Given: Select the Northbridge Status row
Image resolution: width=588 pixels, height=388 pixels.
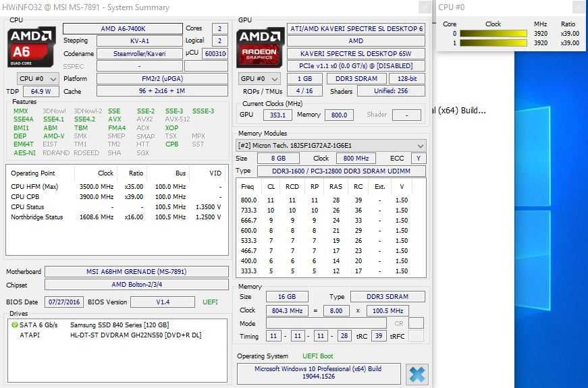Looking at the screenshot, I should 116,217.
